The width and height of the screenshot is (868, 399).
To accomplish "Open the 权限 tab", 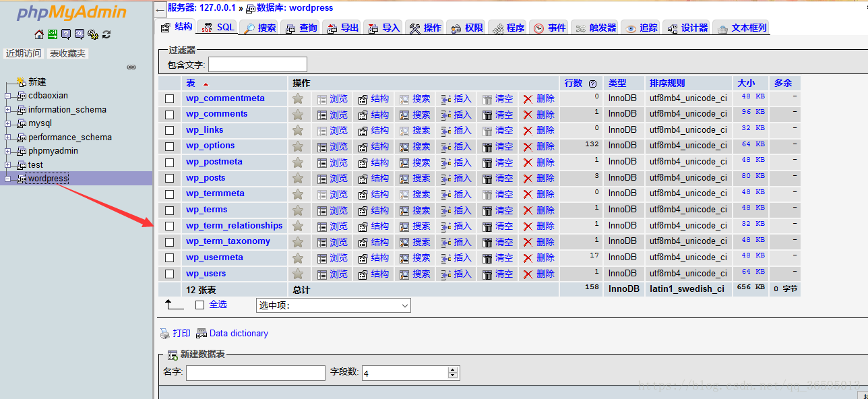I will coord(467,28).
